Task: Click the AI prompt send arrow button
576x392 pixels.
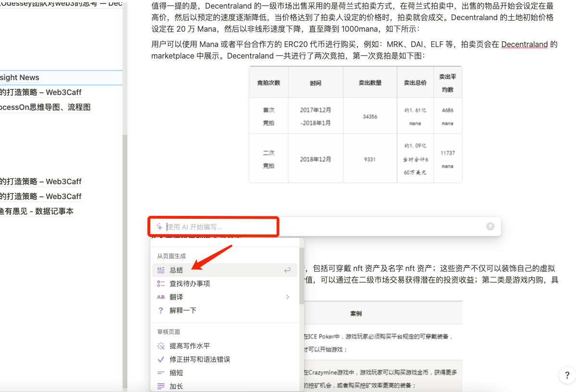Action: pyautogui.click(x=490, y=226)
